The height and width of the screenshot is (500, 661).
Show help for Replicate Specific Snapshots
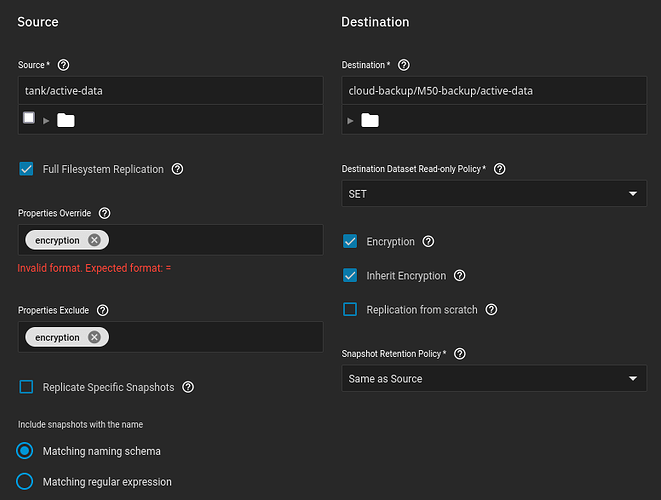[188, 387]
